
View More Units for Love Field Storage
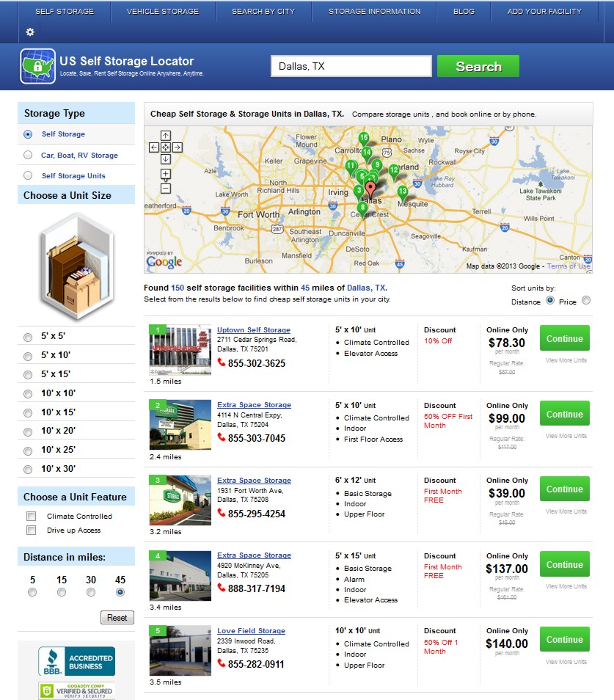[x=566, y=662]
